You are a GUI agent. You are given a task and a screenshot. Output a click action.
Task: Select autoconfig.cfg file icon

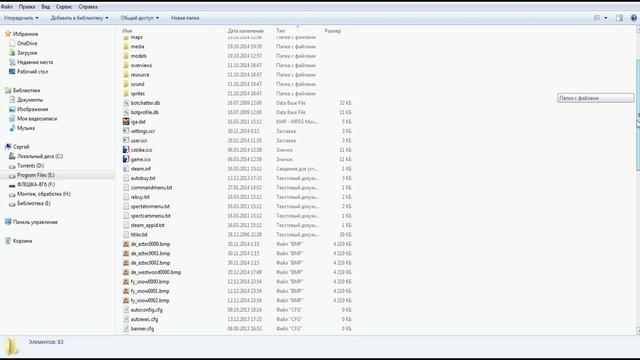126,310
